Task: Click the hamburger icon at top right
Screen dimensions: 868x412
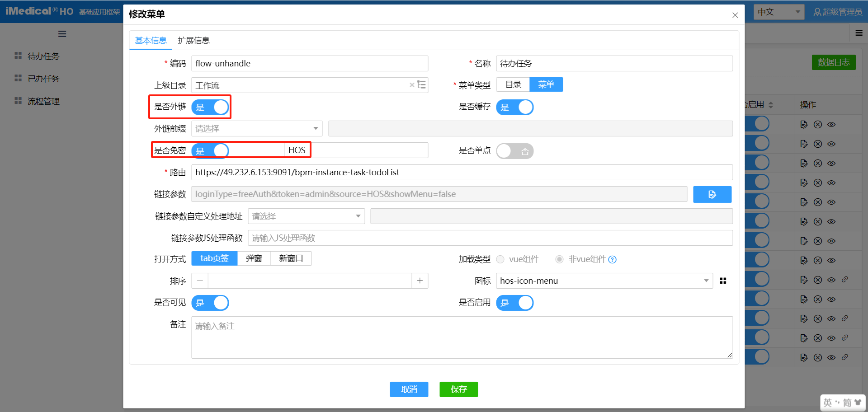Action: pos(859,33)
